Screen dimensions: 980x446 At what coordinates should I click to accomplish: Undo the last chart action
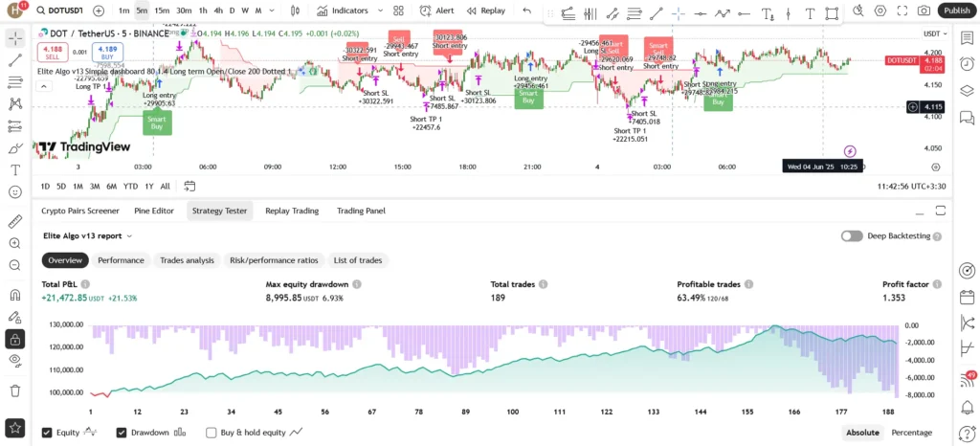pos(527,11)
